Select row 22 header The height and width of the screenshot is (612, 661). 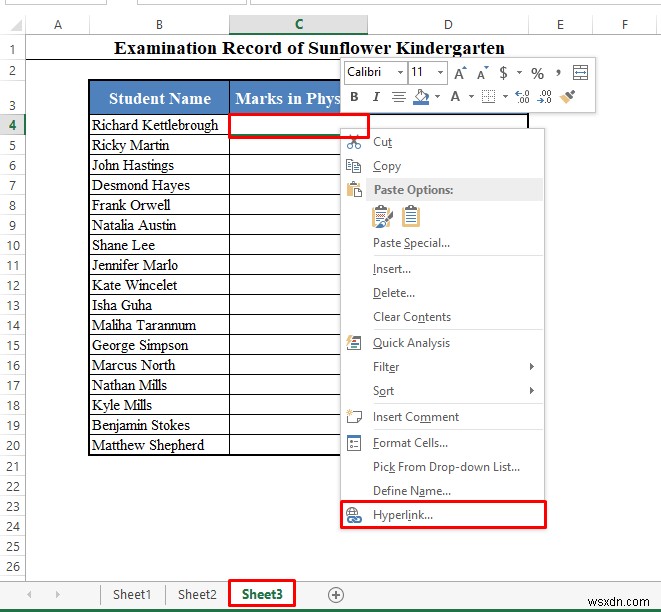(x=12, y=487)
